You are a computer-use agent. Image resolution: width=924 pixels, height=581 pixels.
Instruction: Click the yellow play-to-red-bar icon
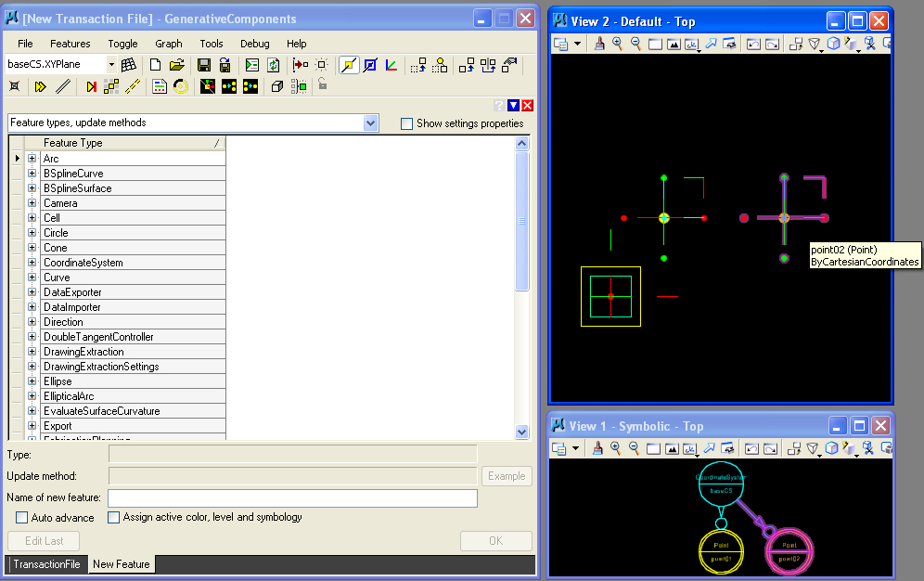click(91, 86)
